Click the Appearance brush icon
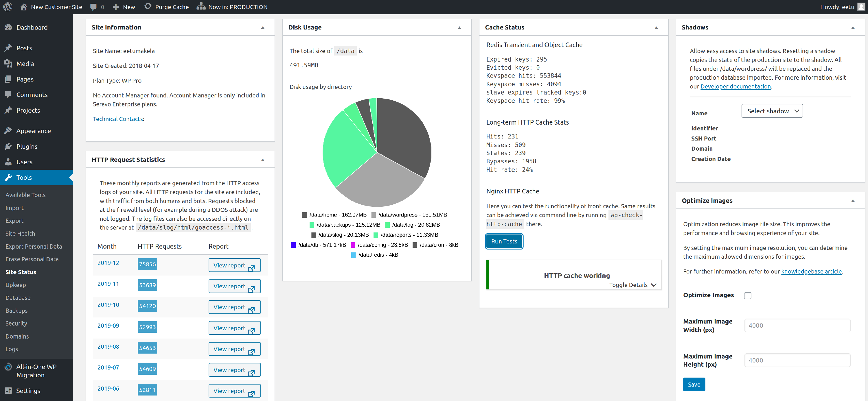 pos(8,131)
